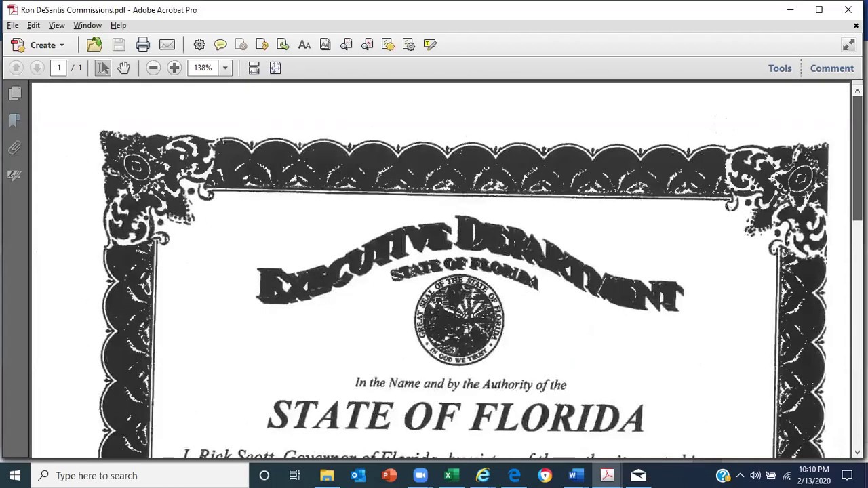The height and width of the screenshot is (488, 868).
Task: Open Microsoft Edge from the taskbar
Action: click(x=513, y=475)
